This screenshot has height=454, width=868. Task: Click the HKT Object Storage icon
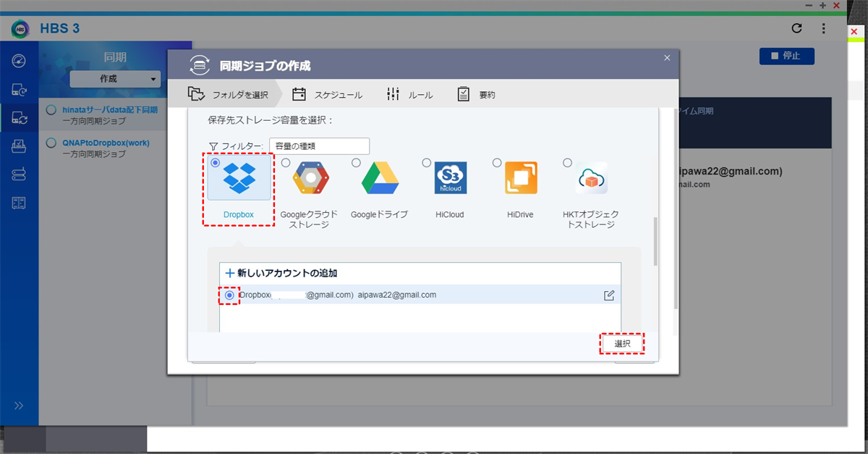[591, 178]
